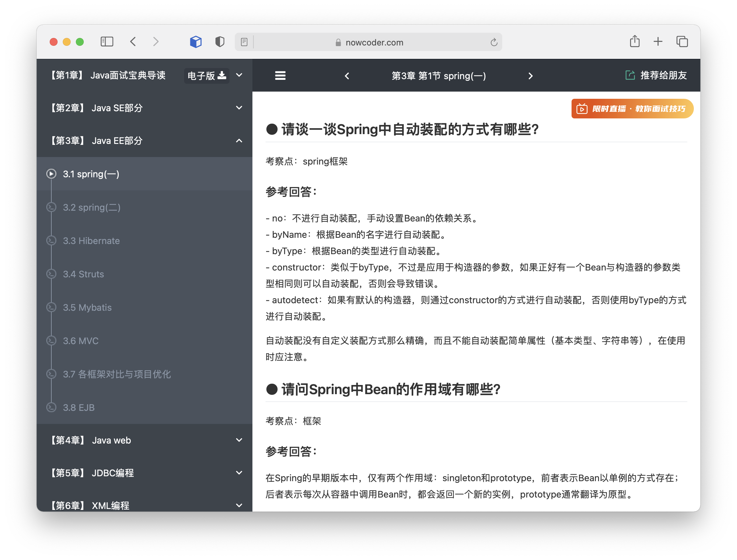Open 3.3 Hibernate section
This screenshot has height=560, width=737.
[145, 241]
